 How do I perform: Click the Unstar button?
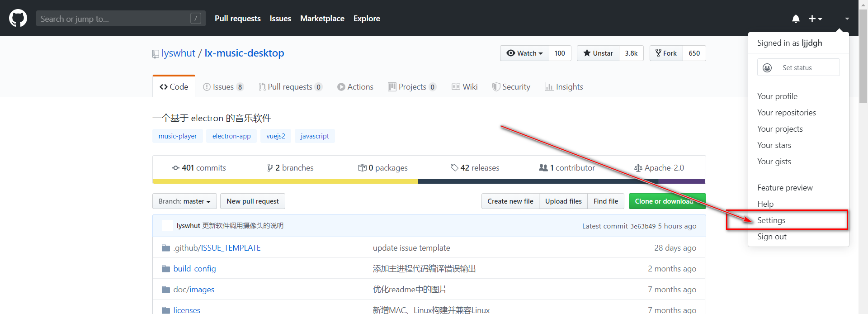pos(598,53)
